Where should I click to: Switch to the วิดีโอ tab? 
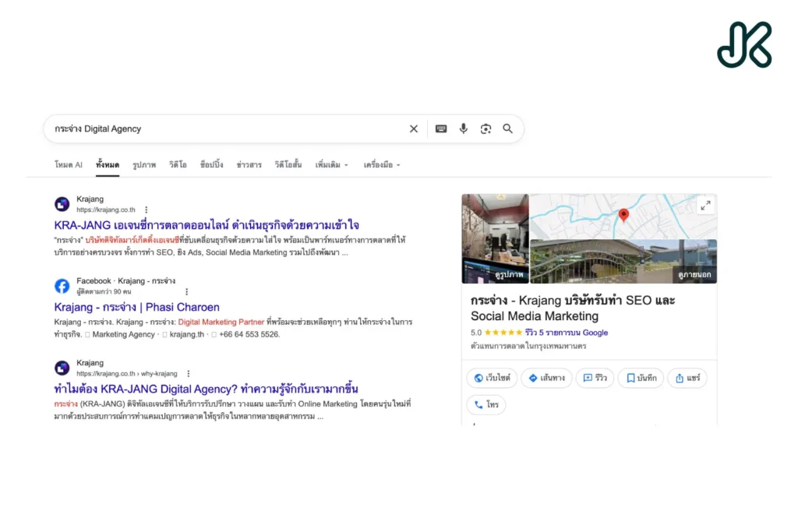pos(178,165)
